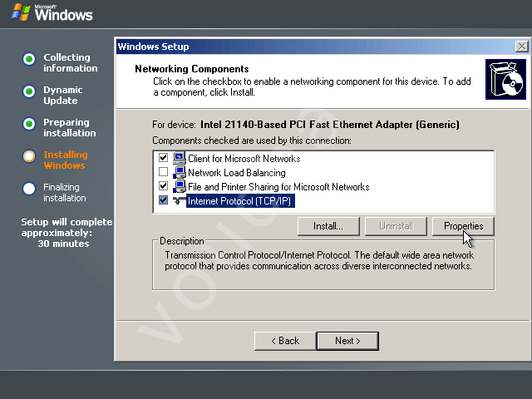Click the Finalizing installation step indicator
This screenshot has height=399, width=532.
[x=29, y=189]
